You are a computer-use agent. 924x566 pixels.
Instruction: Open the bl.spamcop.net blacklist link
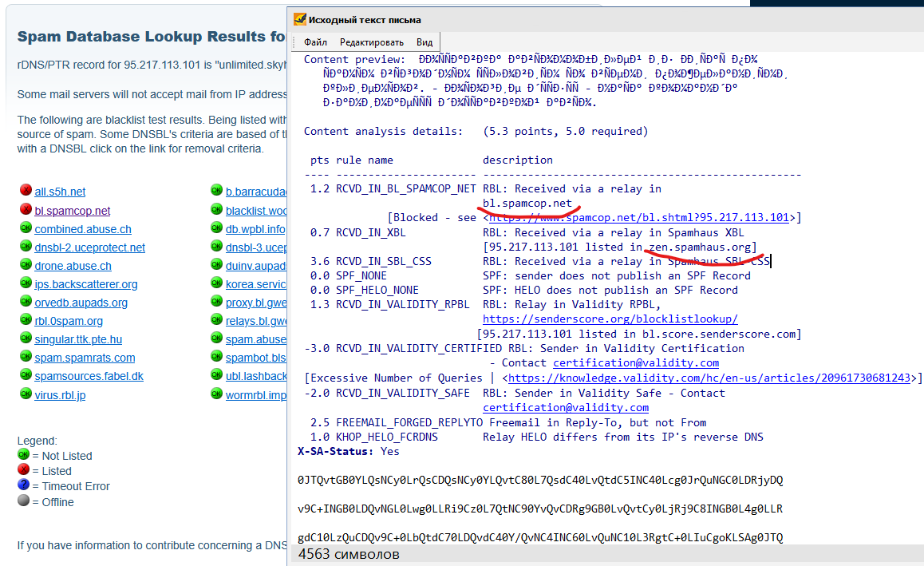click(x=73, y=211)
